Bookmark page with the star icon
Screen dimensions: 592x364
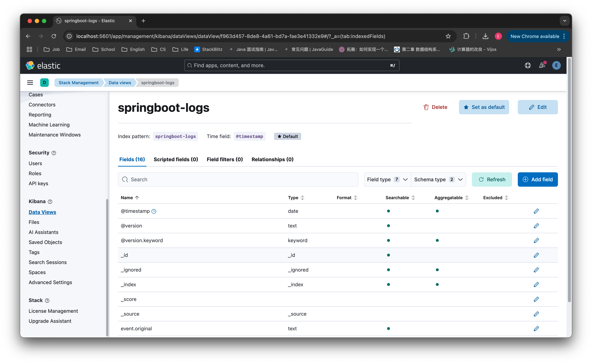[x=448, y=36]
